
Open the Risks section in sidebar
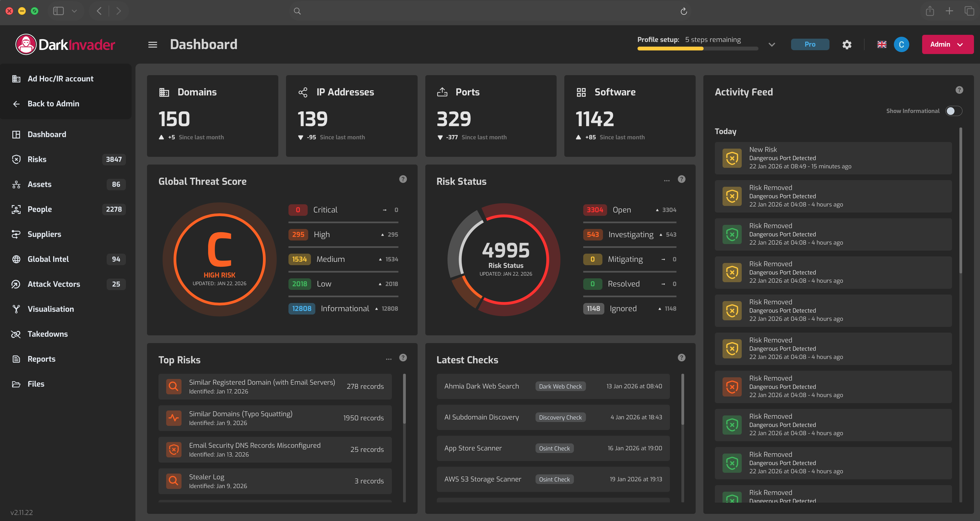36,159
